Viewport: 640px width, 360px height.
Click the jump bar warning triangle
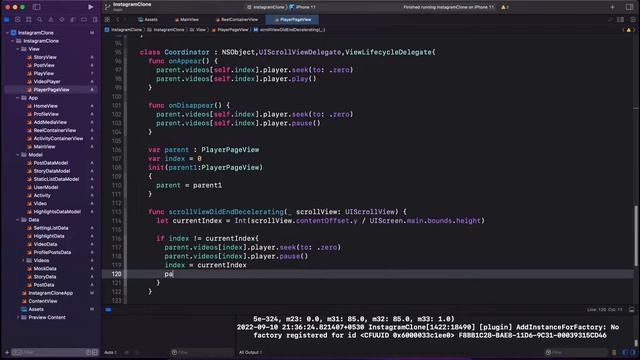pyautogui.click(x=629, y=30)
